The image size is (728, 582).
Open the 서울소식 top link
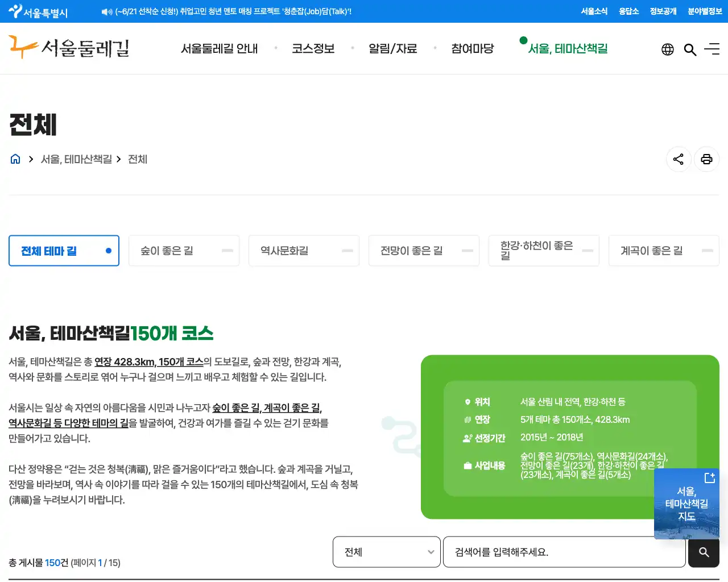click(594, 11)
